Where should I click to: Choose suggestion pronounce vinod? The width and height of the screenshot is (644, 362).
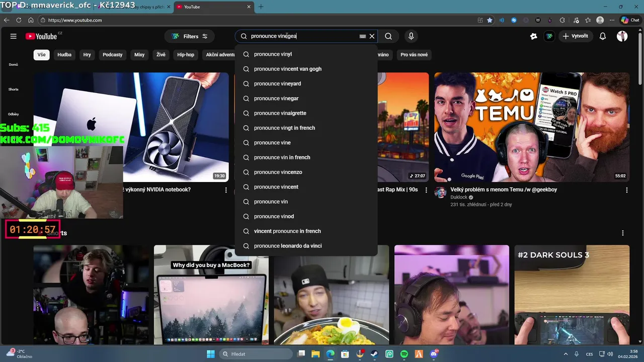click(x=306, y=216)
